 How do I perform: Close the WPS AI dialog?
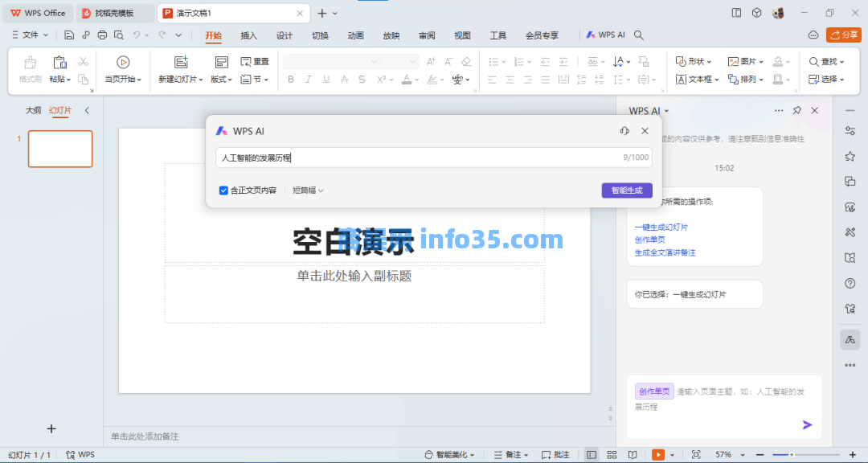[645, 131]
